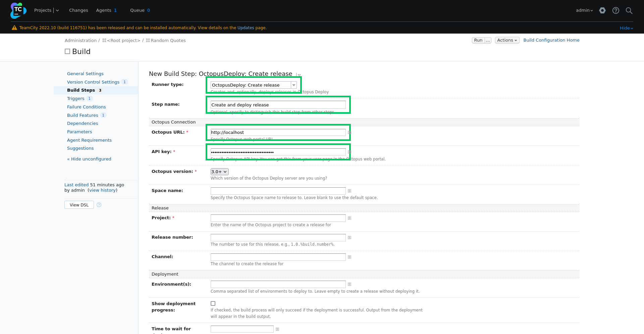Open the admin user dropdown
Screen dimensions: 644x334
[584, 10]
